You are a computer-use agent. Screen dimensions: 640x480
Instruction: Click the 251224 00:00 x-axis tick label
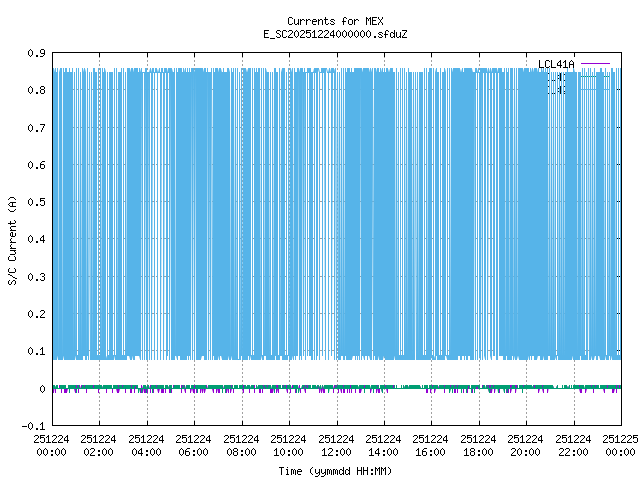(x=52, y=445)
